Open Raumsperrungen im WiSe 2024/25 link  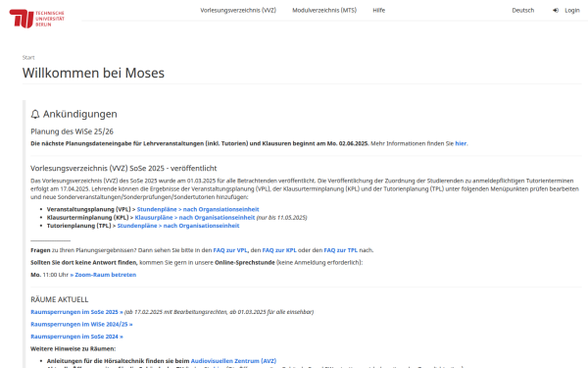click(x=81, y=325)
